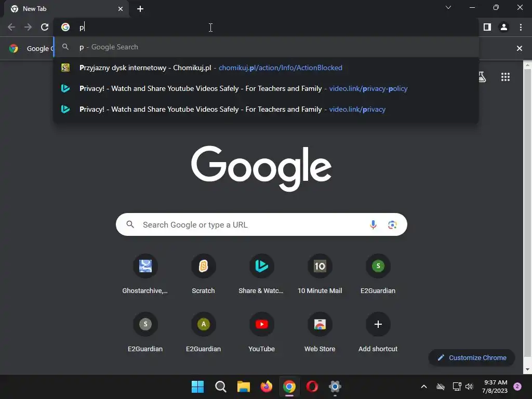
Task: Click the network display tray icon
Action: pos(457,387)
